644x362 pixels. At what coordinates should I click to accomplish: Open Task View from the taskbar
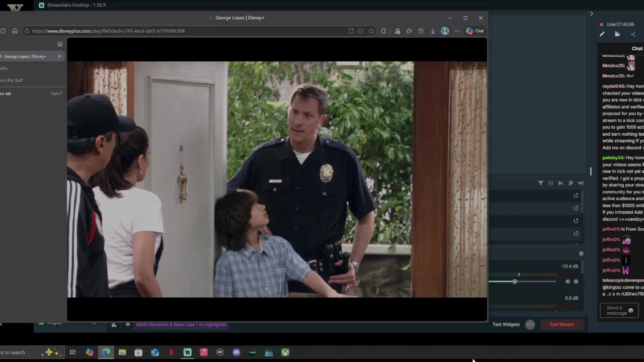(x=72, y=352)
